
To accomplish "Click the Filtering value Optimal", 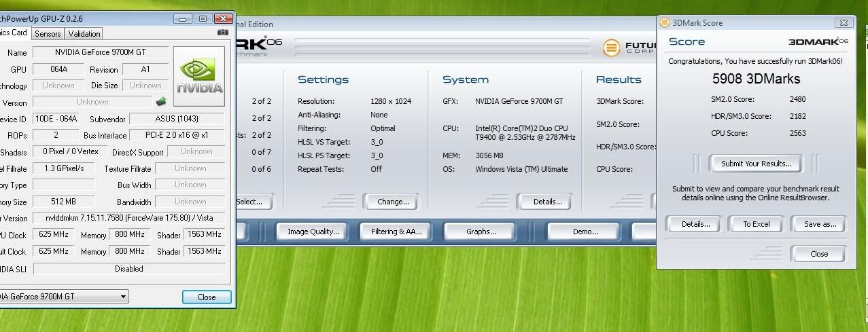I will pyautogui.click(x=383, y=128).
